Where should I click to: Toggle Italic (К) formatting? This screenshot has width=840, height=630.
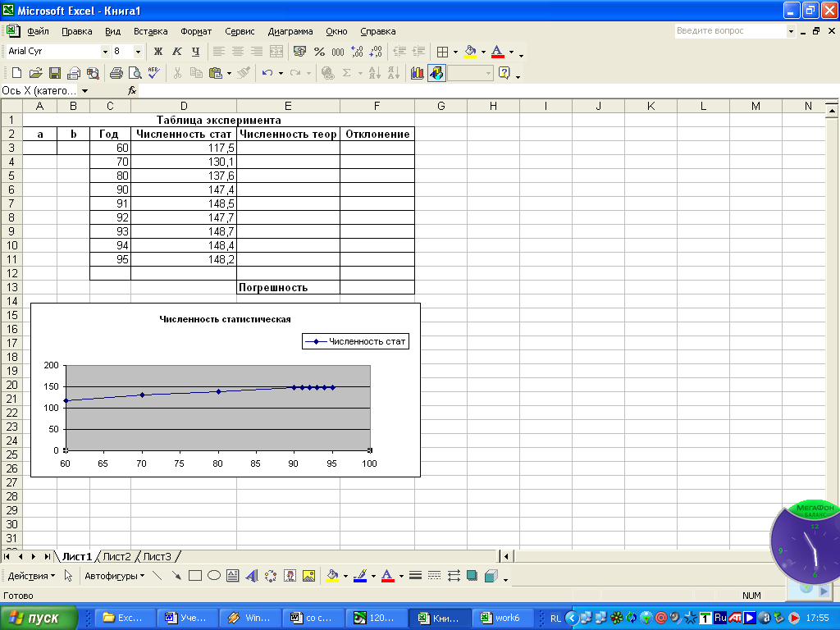(x=177, y=52)
